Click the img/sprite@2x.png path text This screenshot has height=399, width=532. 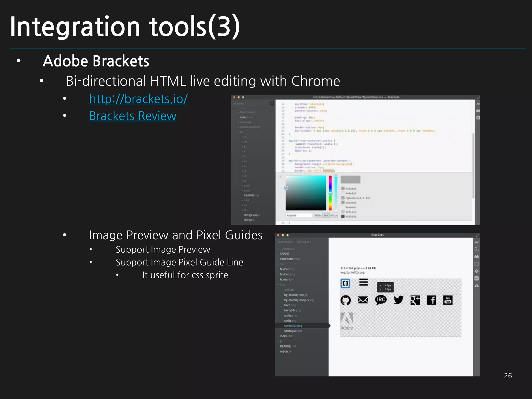(352, 272)
